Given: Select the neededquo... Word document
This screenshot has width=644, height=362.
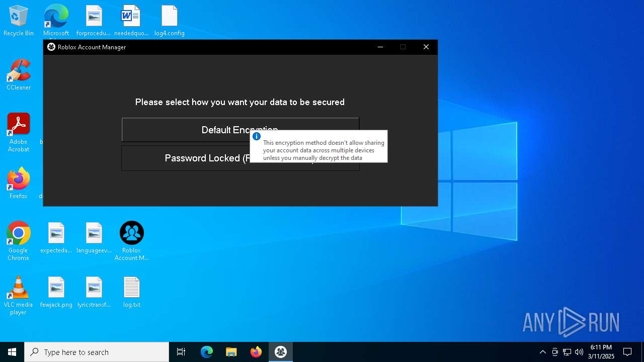Looking at the screenshot, I should 131,21.
